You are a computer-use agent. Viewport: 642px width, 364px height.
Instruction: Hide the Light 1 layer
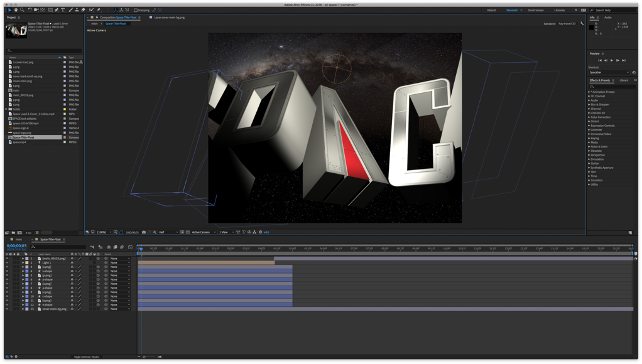[x=7, y=263]
